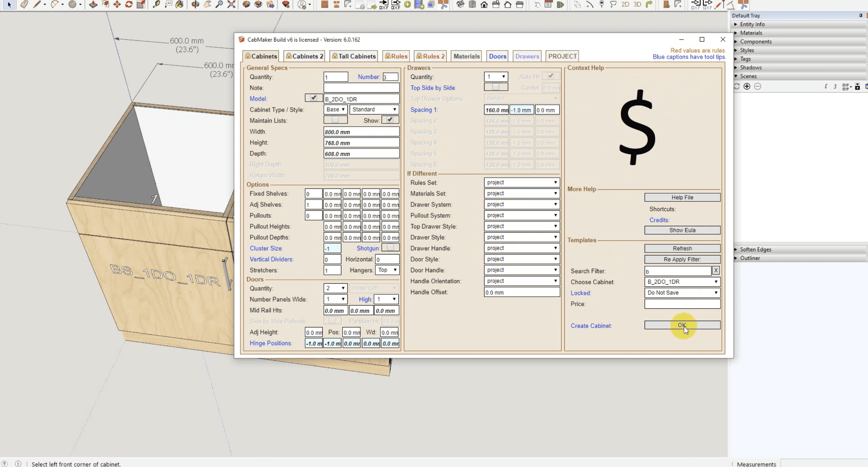Click the Add Scene plus icon
This screenshot has width=868, height=467.
[747, 87]
